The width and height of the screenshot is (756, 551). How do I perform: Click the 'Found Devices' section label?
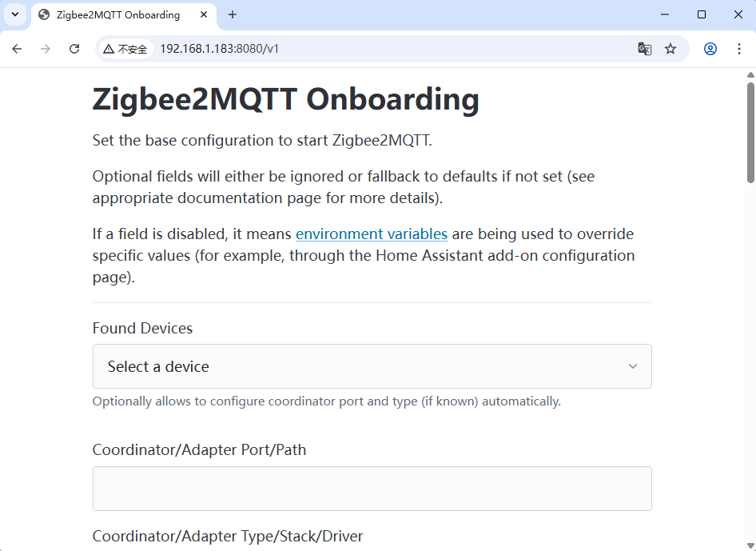(x=141, y=328)
